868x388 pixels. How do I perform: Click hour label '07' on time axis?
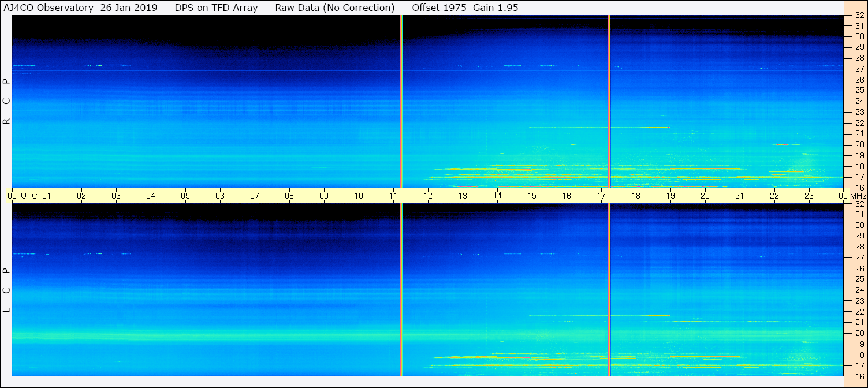pos(255,196)
